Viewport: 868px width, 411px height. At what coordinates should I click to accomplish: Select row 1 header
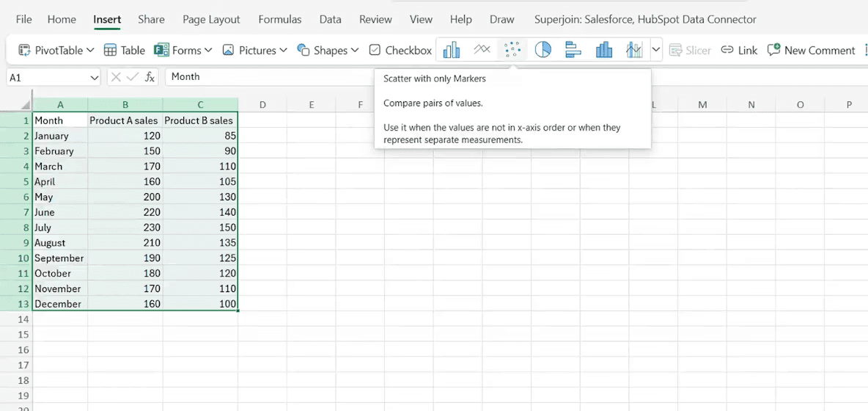tap(16, 120)
